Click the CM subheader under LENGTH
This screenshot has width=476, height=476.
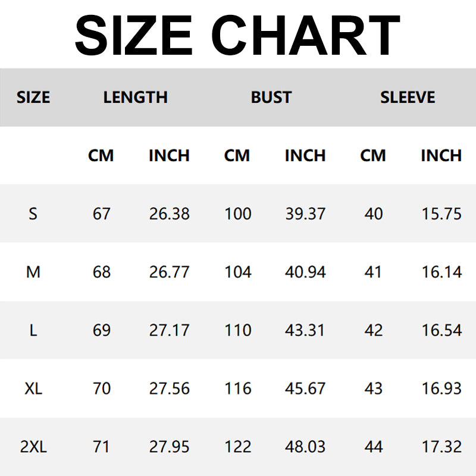(101, 155)
